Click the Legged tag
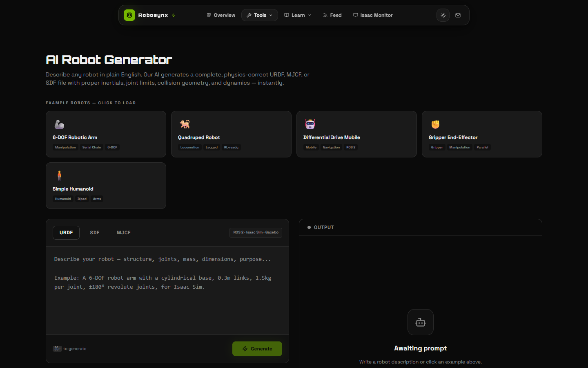The image size is (588, 368). [x=212, y=147]
